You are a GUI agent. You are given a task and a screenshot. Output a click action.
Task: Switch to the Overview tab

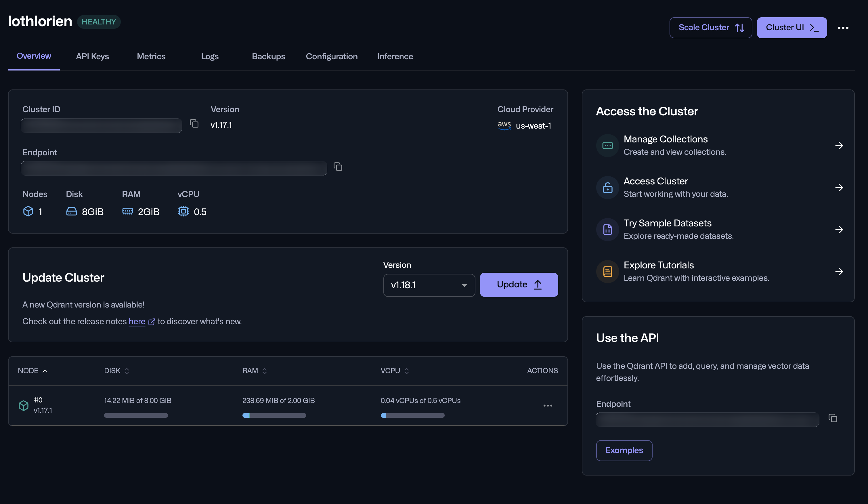34,56
